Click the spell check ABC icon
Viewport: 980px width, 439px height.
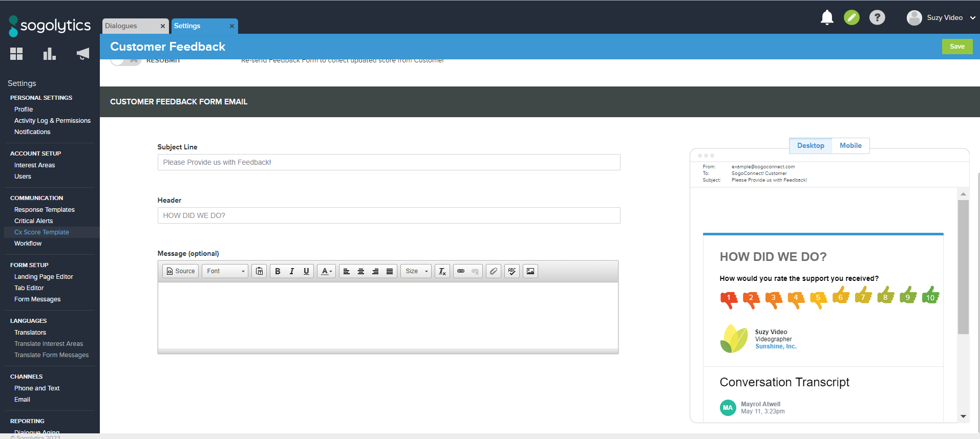(512, 271)
